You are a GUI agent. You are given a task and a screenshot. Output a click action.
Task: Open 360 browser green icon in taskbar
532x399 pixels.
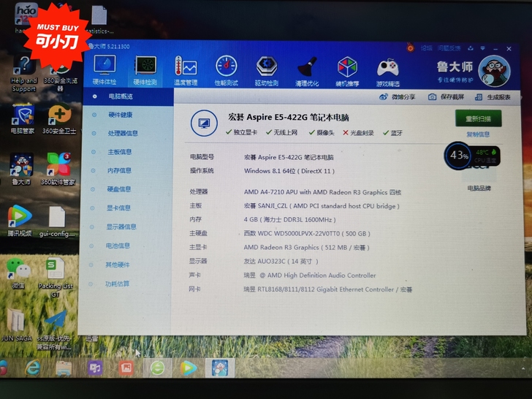coord(157,368)
